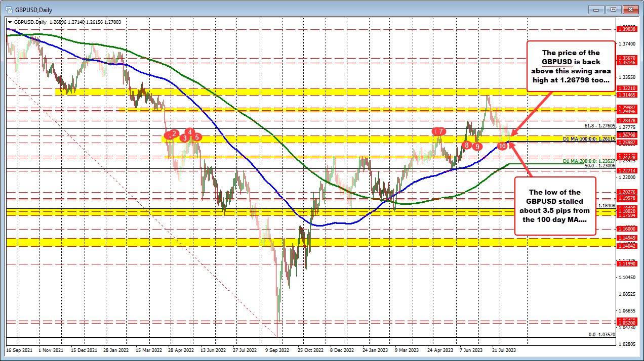
Task: Restore the chart window size
Action: click(x=614, y=10)
